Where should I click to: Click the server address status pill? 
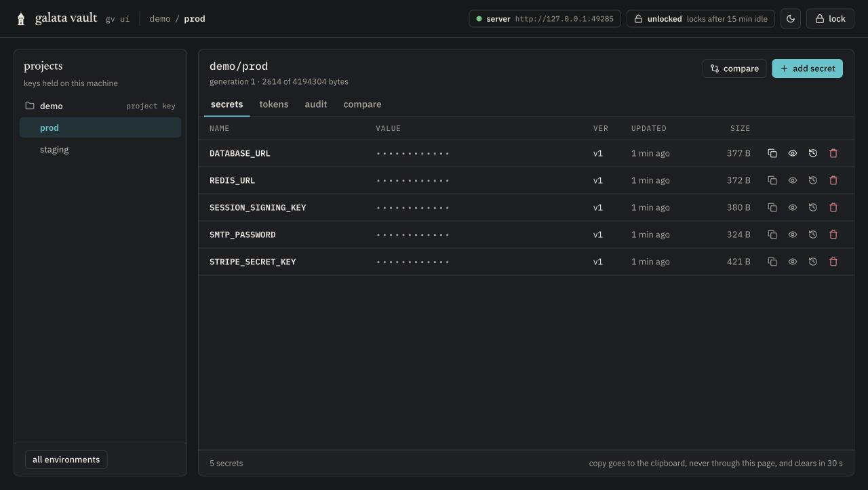click(545, 19)
